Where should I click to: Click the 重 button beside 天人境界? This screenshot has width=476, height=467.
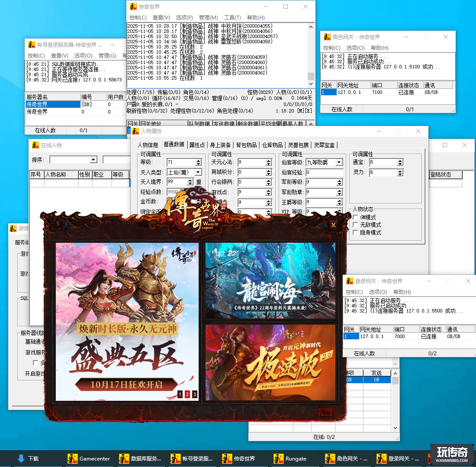[x=199, y=182]
